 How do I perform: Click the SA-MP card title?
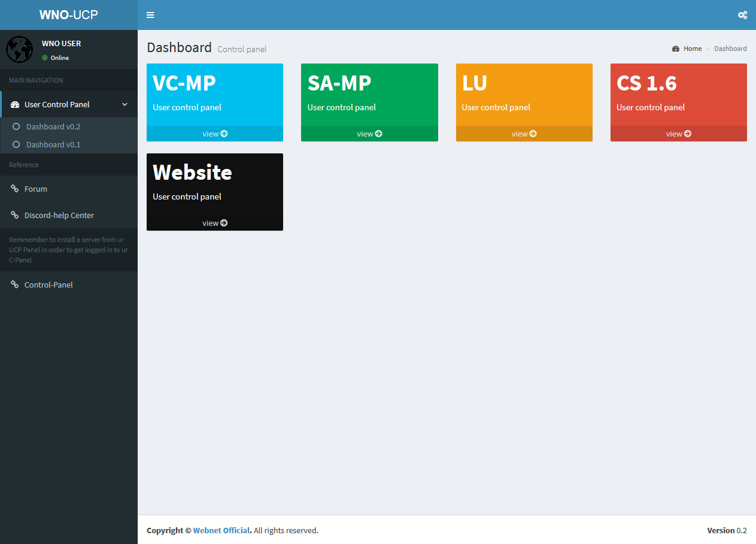[339, 83]
